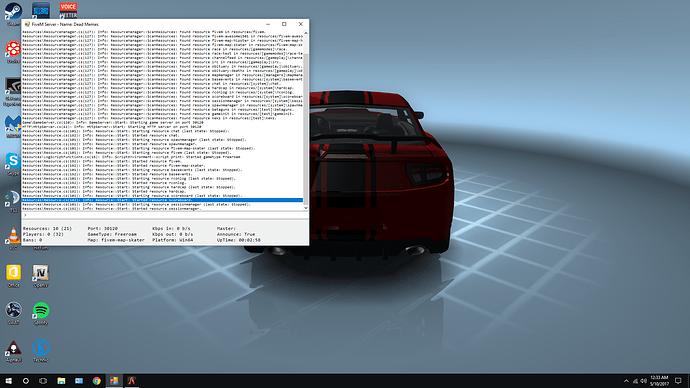Open the Steam desktop shortcut

[x=13, y=11]
